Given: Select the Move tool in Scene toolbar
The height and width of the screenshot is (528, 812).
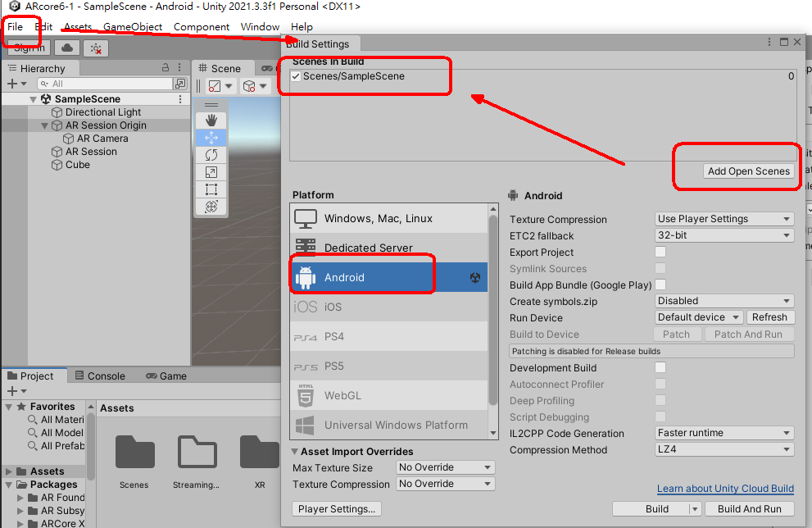Looking at the screenshot, I should 211,138.
